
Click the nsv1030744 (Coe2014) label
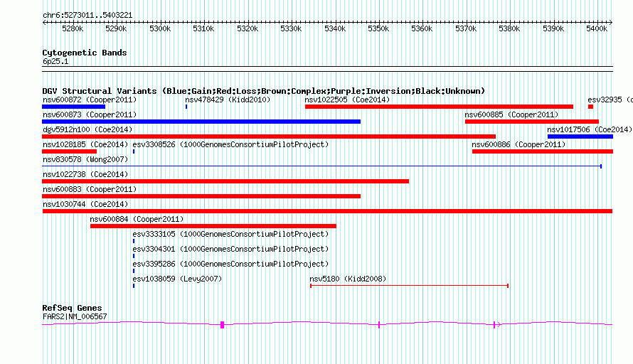[85, 204]
